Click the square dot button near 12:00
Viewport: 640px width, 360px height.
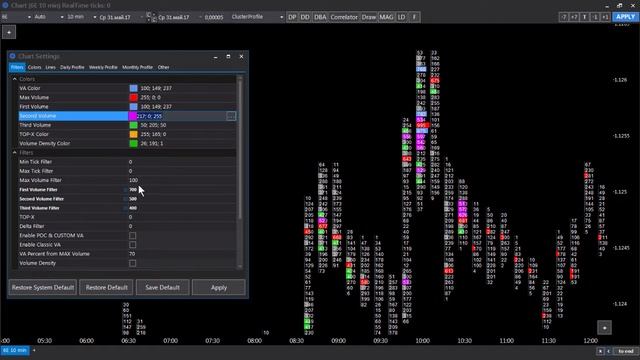pyautogui.click(x=604, y=327)
